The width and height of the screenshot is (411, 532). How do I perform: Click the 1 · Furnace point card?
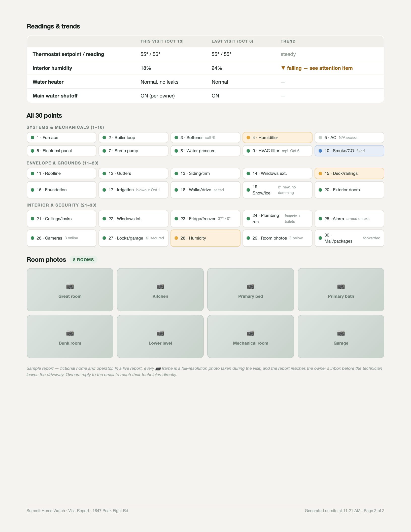(x=61, y=138)
